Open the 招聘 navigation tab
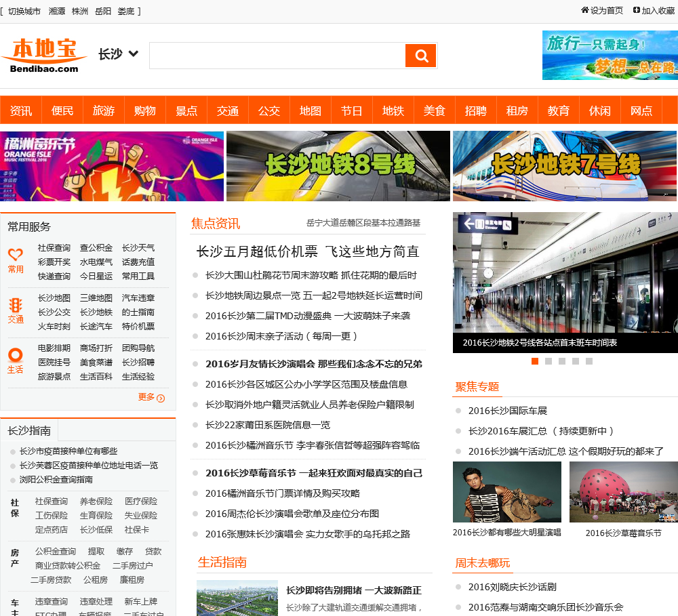 476,110
